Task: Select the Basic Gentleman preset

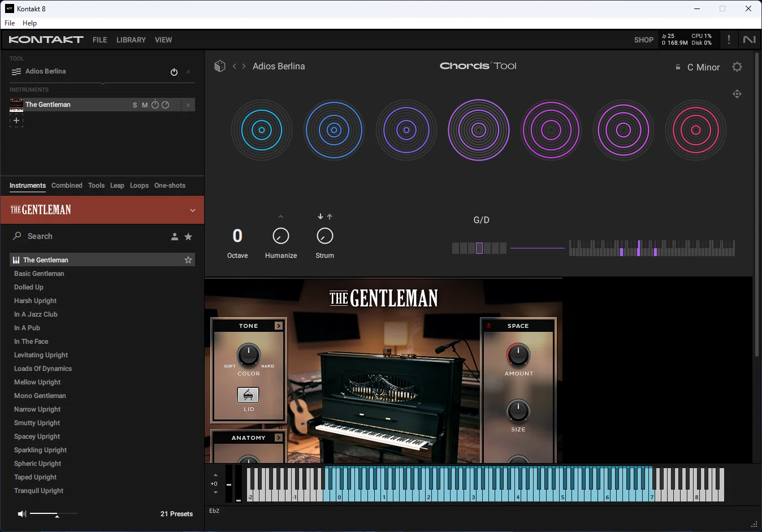Action: [x=39, y=274]
